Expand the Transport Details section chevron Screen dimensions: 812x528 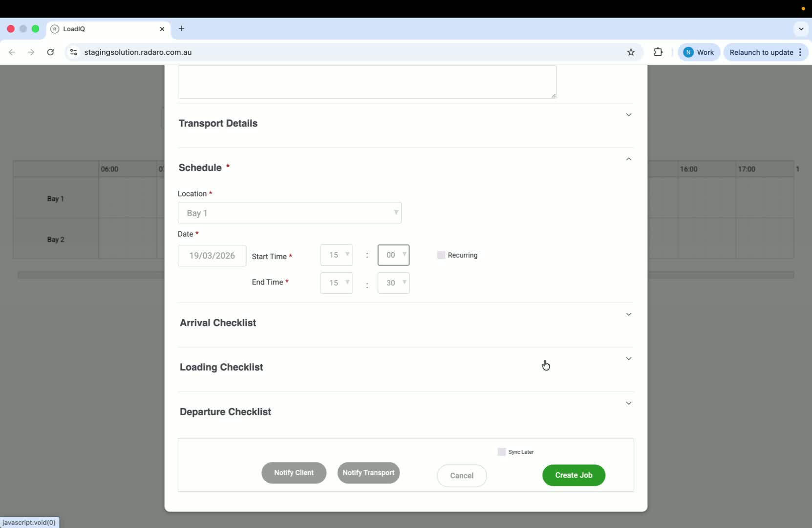[629, 115]
